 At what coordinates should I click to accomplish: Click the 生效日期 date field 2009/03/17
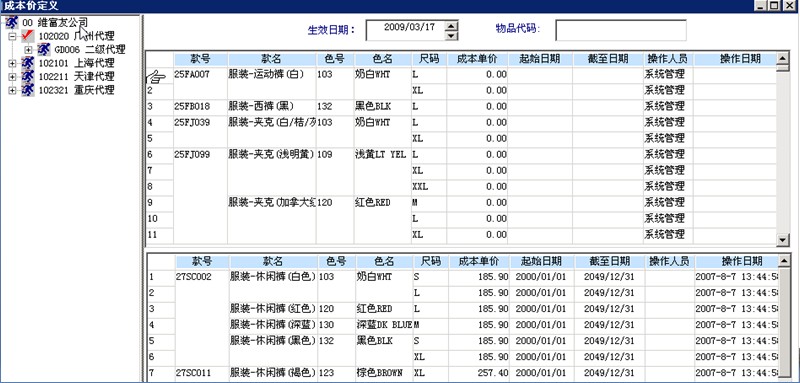point(406,30)
